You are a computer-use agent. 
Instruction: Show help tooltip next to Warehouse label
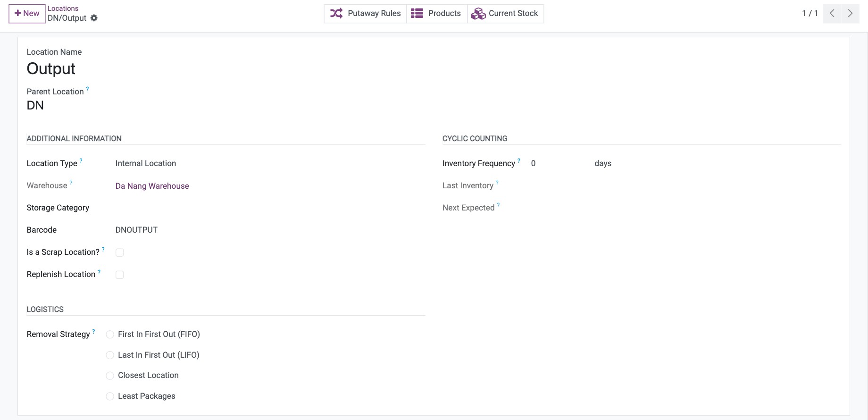[x=71, y=183]
